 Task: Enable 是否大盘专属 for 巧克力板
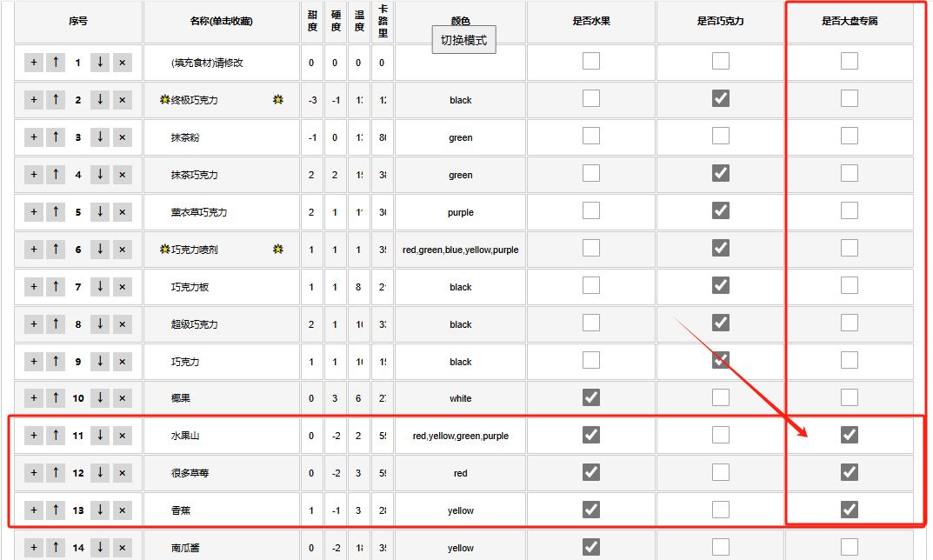pyautogui.click(x=850, y=285)
